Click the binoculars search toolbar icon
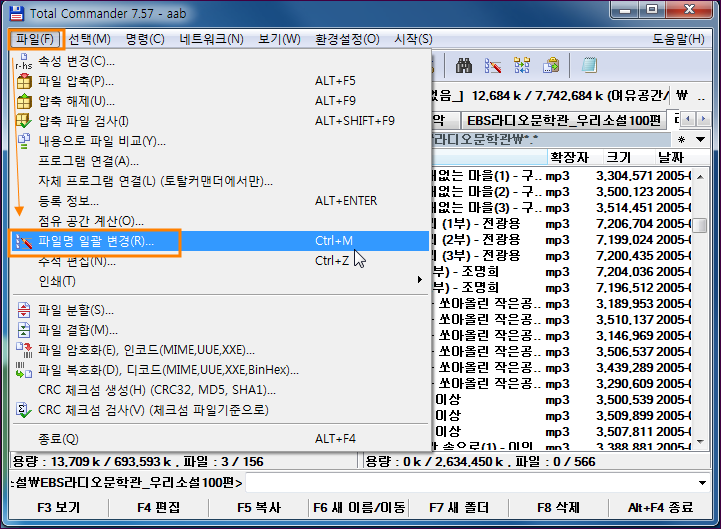 (464, 66)
